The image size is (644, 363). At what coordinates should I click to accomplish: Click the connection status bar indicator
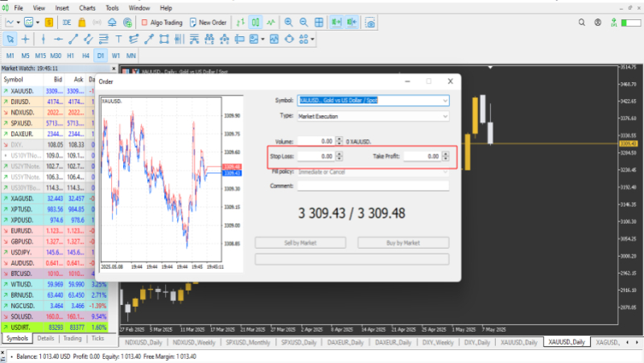point(631,23)
